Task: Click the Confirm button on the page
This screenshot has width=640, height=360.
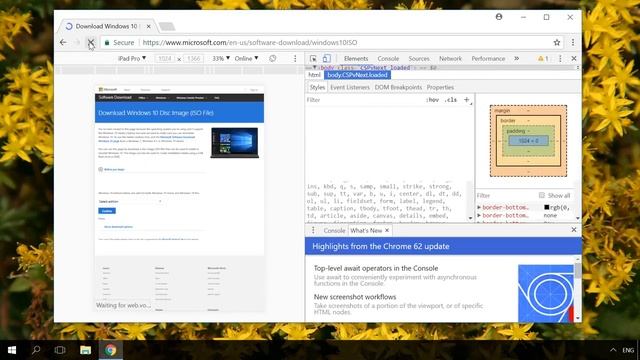Action: [x=107, y=211]
